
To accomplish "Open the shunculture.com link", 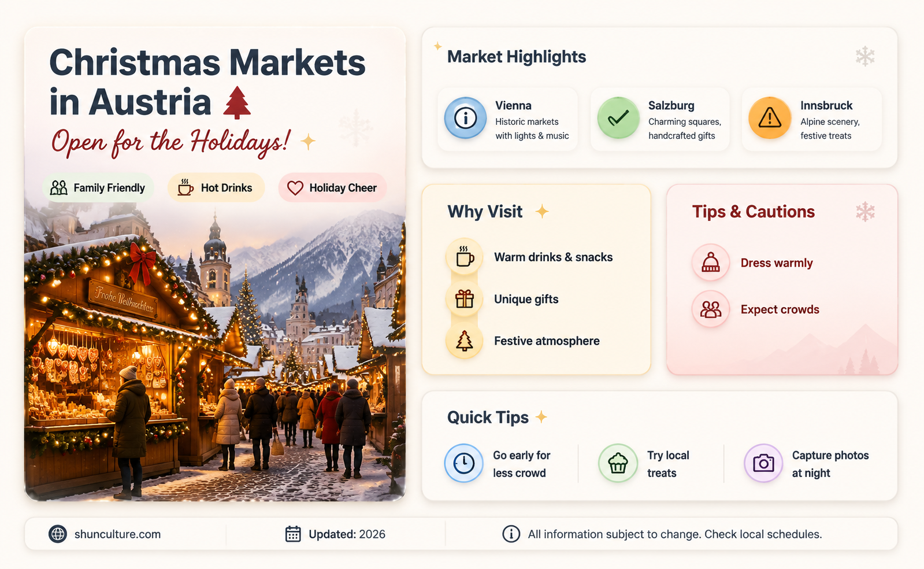I will [117, 534].
